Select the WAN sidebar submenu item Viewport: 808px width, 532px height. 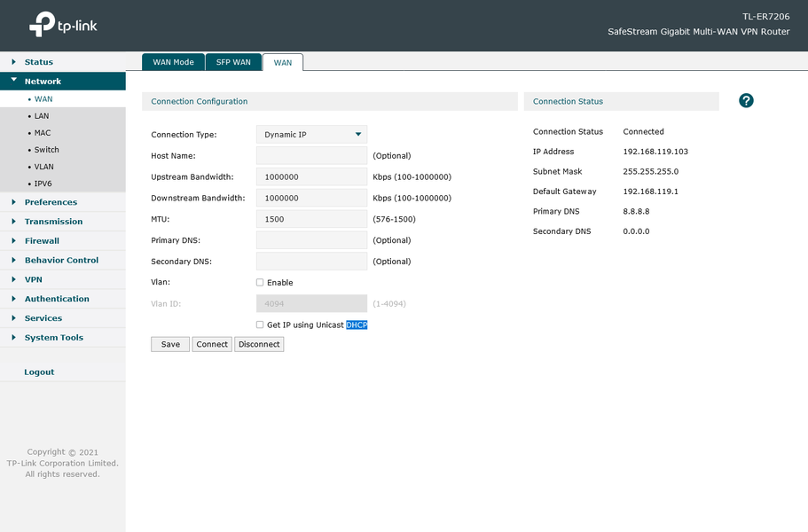coord(63,99)
